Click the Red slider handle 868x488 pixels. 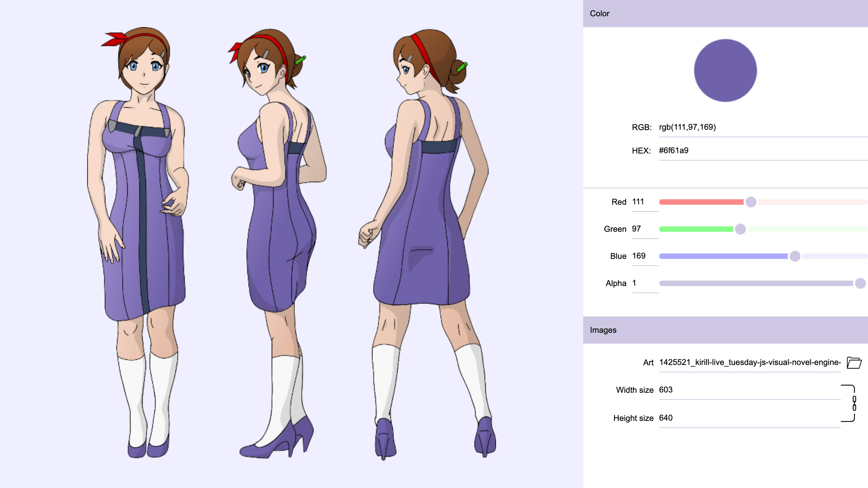tap(751, 202)
